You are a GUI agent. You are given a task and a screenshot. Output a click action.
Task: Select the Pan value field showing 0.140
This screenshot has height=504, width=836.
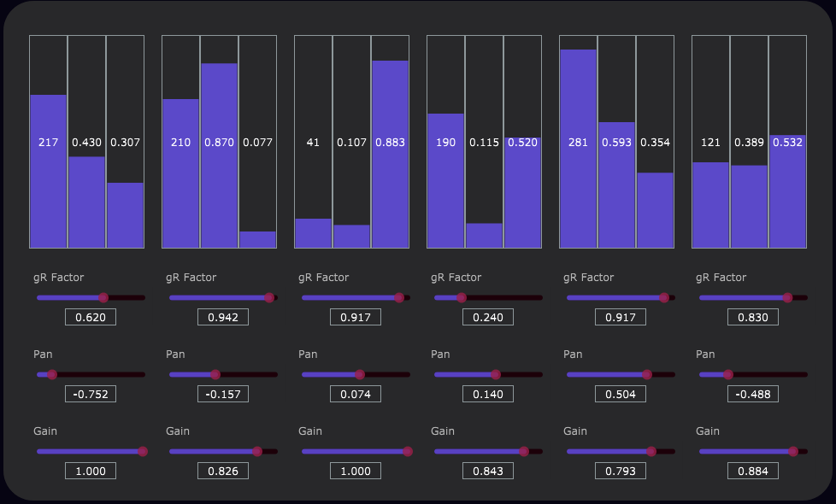pyautogui.click(x=487, y=394)
